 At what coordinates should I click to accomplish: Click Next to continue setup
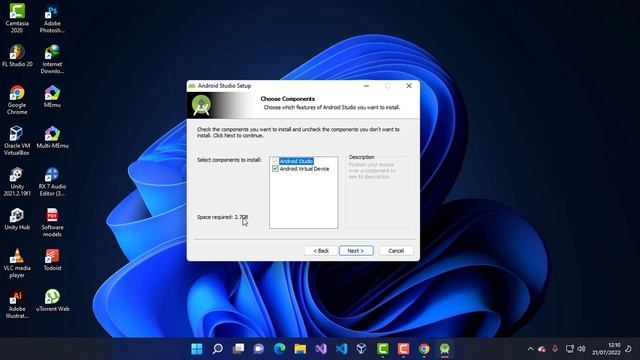(356, 251)
